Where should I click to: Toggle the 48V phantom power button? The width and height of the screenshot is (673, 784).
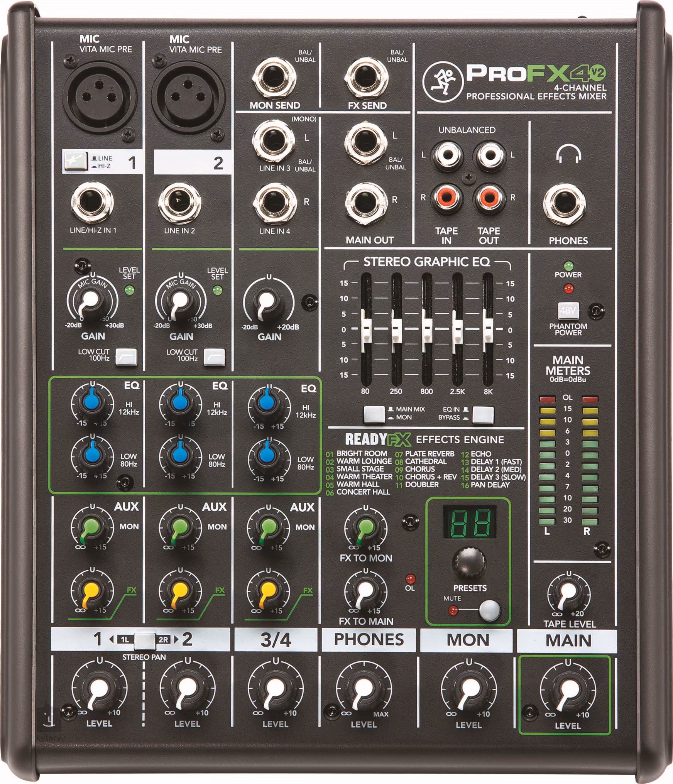(568, 310)
